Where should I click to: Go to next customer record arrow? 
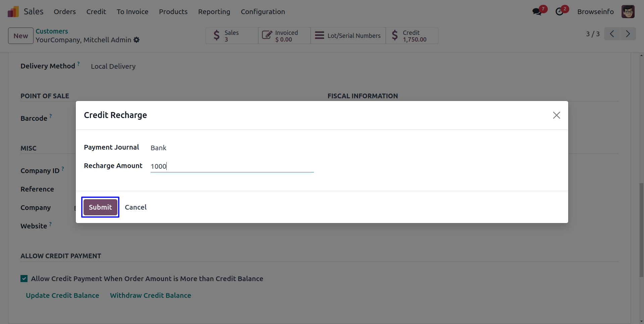(628, 34)
